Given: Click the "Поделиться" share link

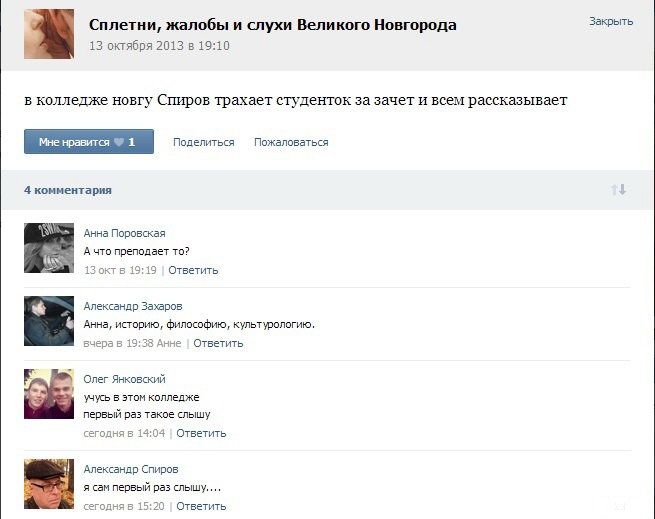Looking at the screenshot, I should (203, 142).
